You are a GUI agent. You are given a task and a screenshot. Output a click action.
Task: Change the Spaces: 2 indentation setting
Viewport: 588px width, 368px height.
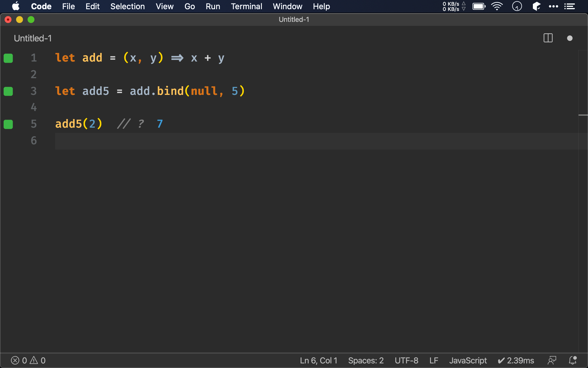pyautogui.click(x=366, y=360)
